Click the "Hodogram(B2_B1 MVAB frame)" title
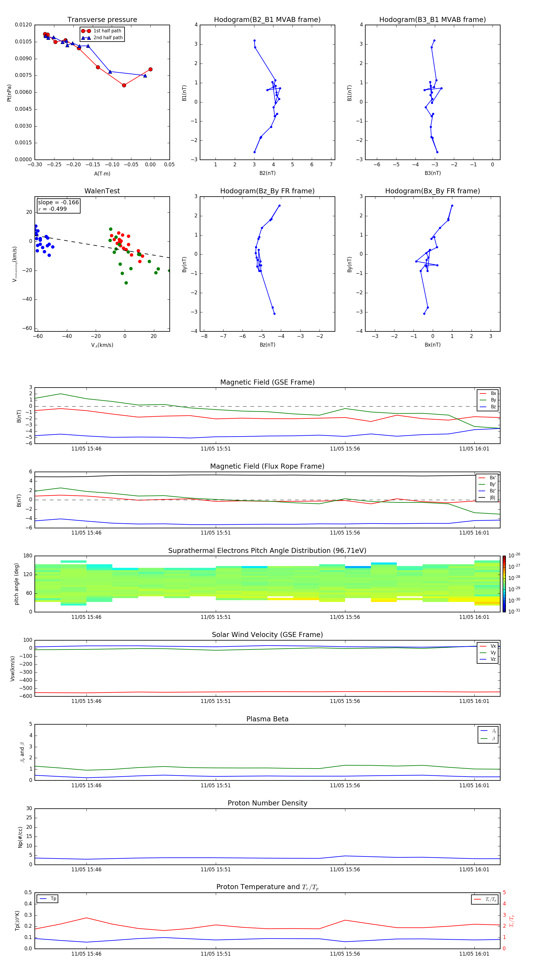 pos(267,20)
